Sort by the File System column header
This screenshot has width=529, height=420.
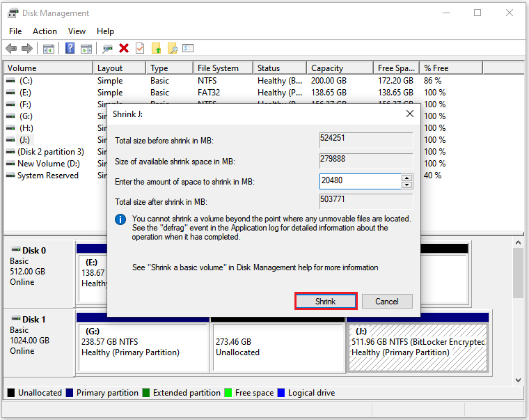tap(223, 68)
